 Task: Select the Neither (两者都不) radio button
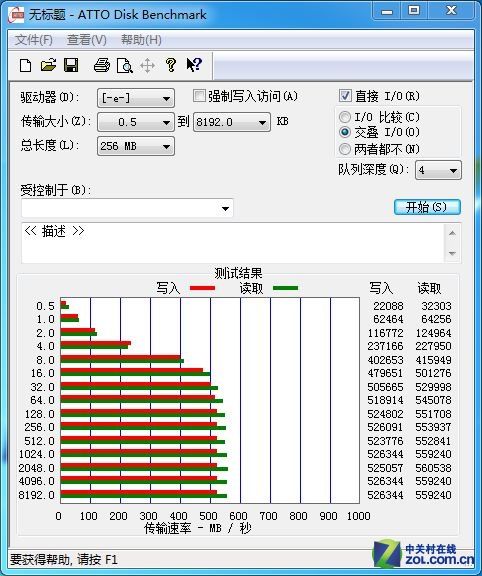pyautogui.click(x=345, y=149)
